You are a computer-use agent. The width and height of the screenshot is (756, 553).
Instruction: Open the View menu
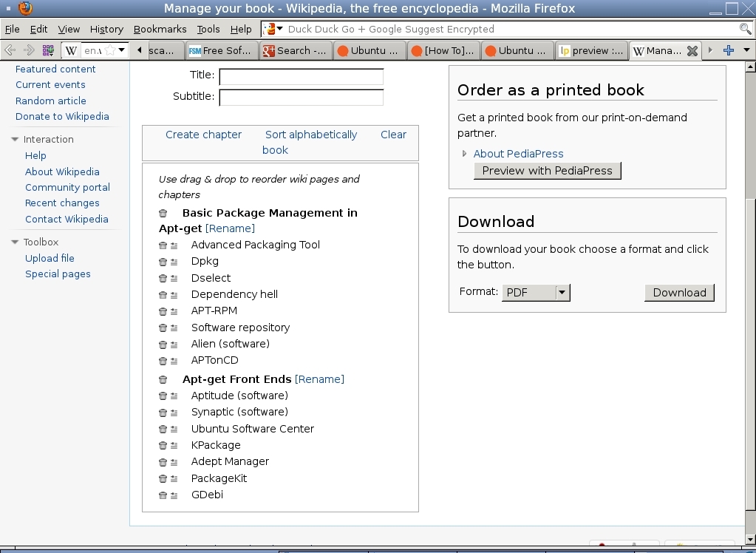pos(69,30)
